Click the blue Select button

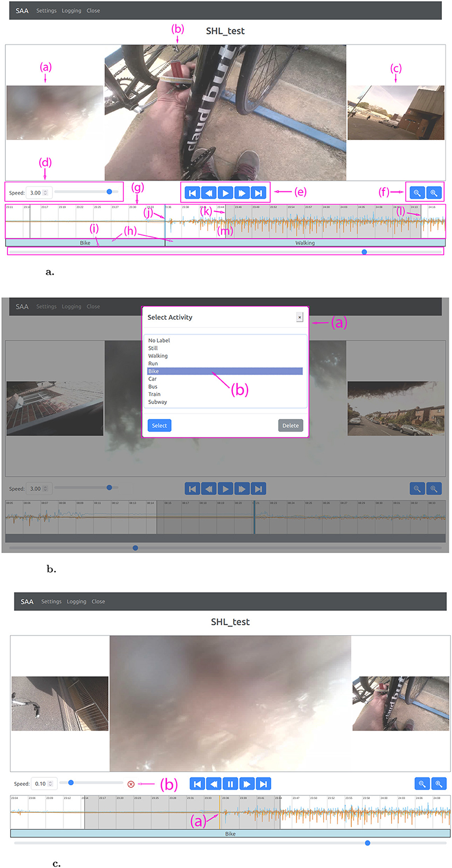pyautogui.click(x=159, y=425)
